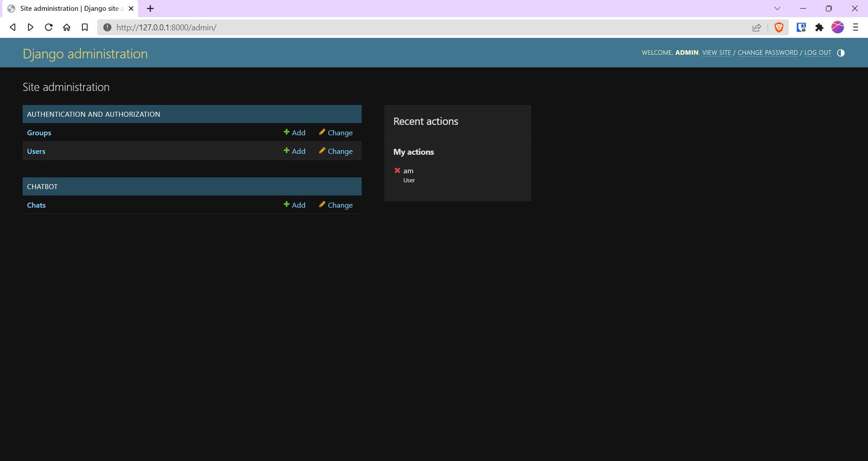This screenshot has width=868, height=461.
Task: Click Change for Chats
Action: [336, 205]
